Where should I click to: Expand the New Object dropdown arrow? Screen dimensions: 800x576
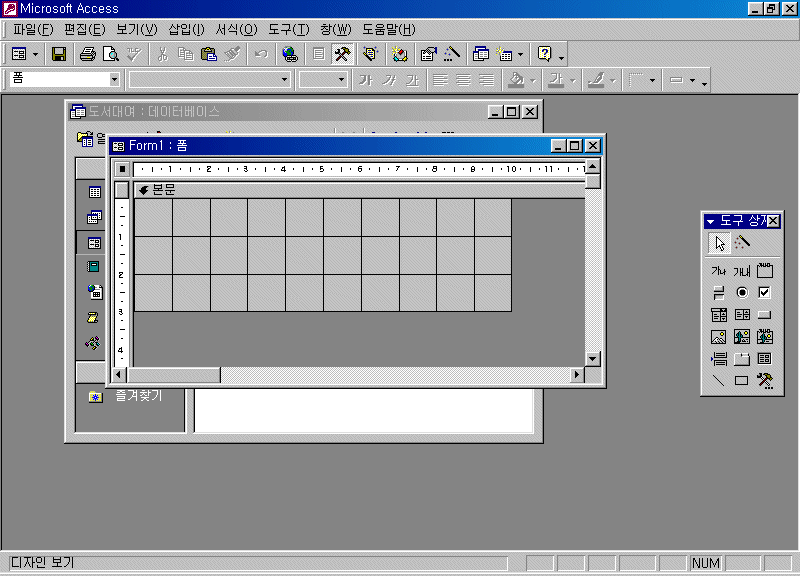520,55
